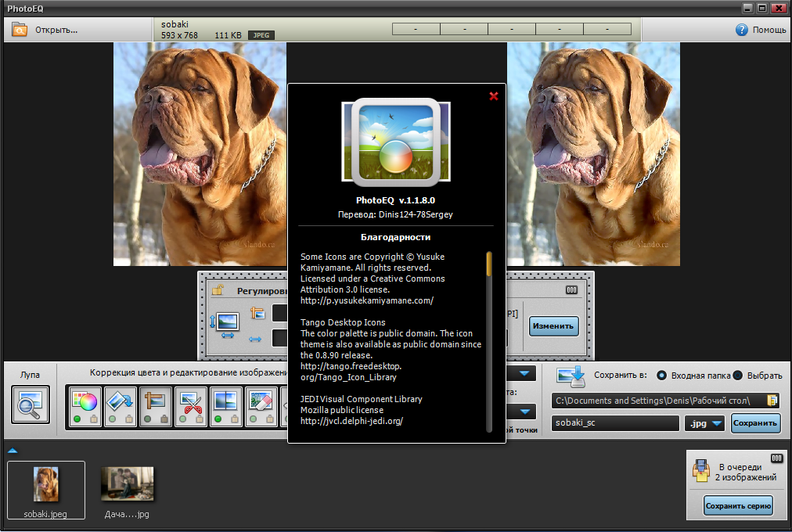Click the 000 counter icon in resize panel

pos(571,289)
